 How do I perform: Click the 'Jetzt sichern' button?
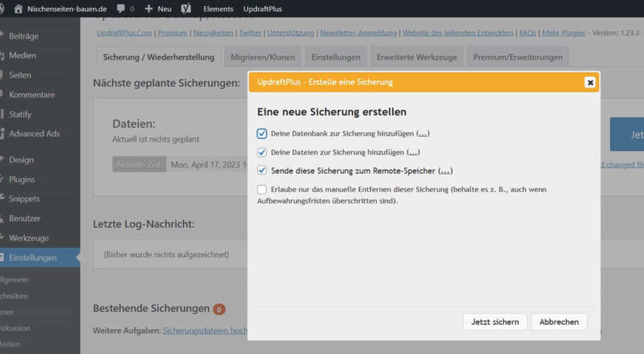(x=495, y=322)
